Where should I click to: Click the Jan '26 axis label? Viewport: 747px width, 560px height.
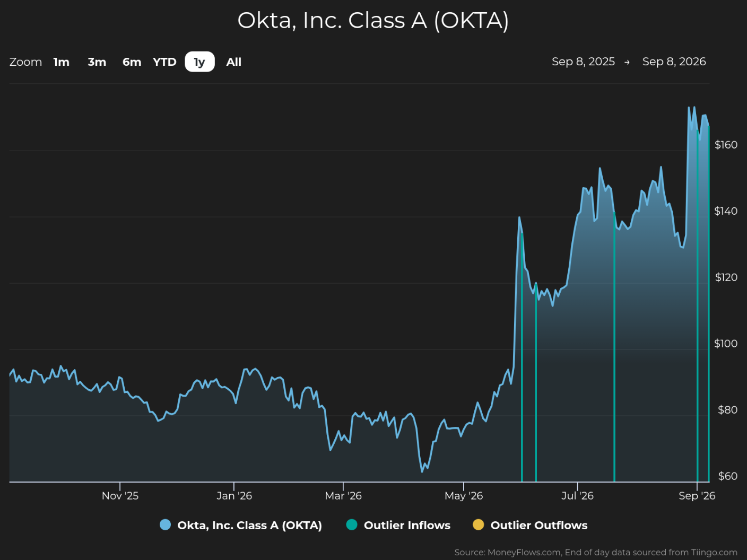(234, 496)
